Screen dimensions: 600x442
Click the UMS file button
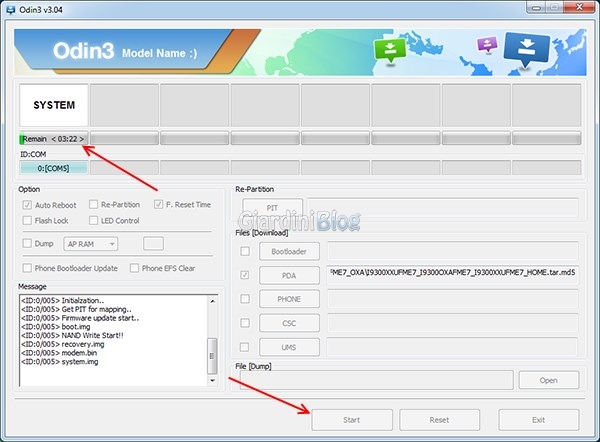pos(289,347)
